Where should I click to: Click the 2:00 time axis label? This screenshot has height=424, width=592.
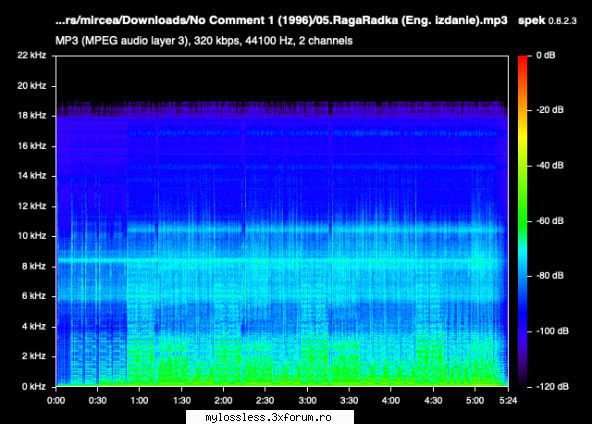click(223, 401)
